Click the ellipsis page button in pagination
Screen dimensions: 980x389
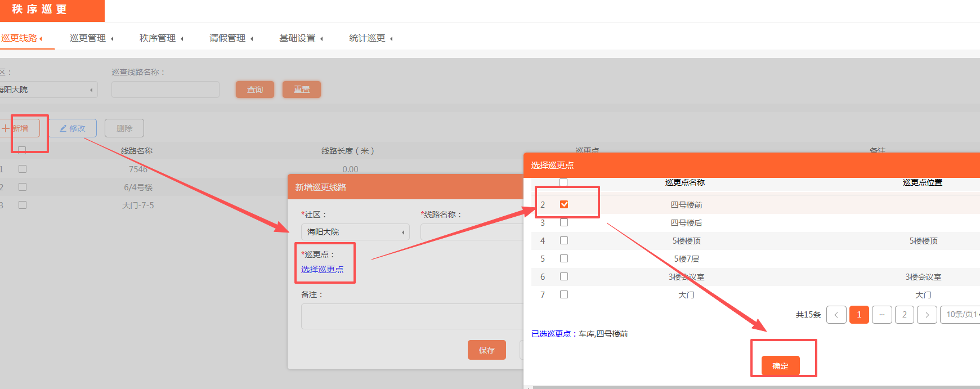tap(881, 315)
